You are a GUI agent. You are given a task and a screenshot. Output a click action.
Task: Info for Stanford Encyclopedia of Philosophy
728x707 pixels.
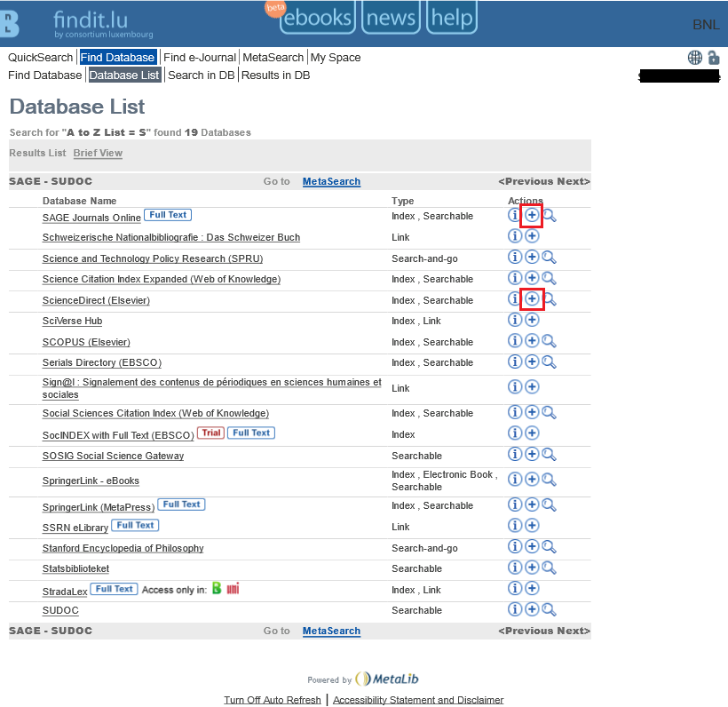[514, 546]
